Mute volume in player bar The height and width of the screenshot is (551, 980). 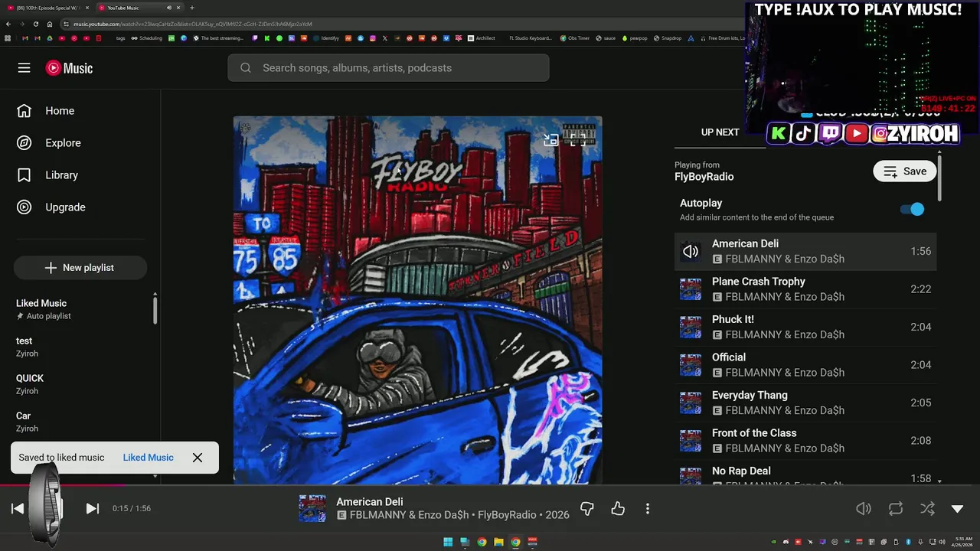point(864,508)
